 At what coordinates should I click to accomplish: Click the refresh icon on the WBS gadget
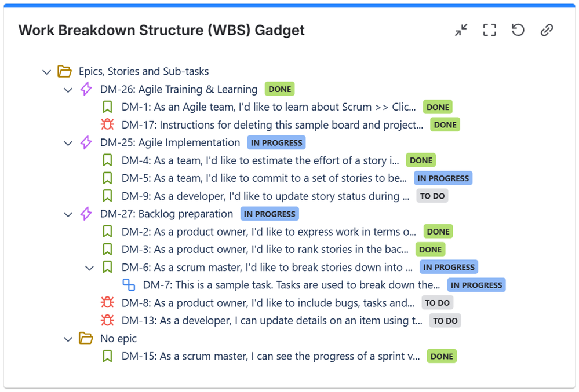(x=518, y=30)
